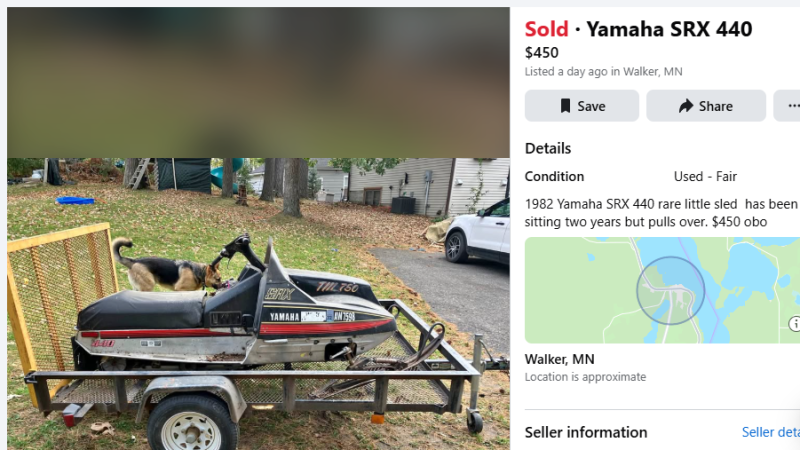
Task: Click the Seller information heading
Action: pyautogui.click(x=586, y=432)
